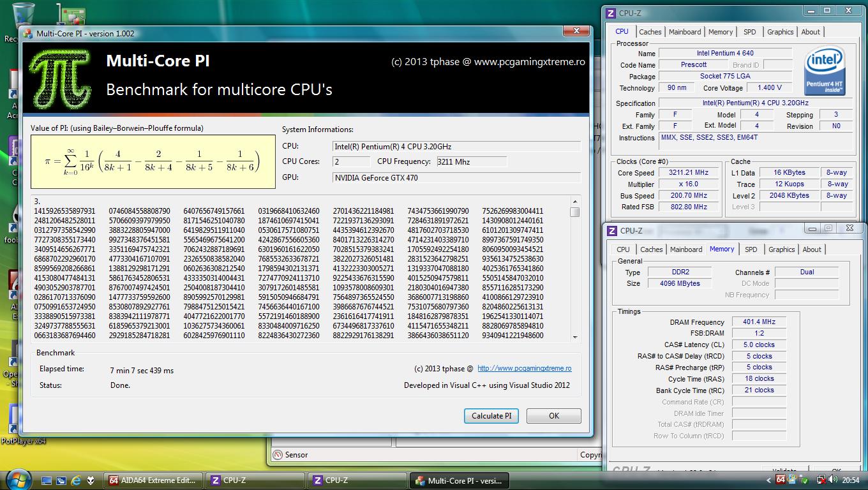The height and width of the screenshot is (490, 868).
Task: Close the top CPU-Z window
Action: coord(847,11)
